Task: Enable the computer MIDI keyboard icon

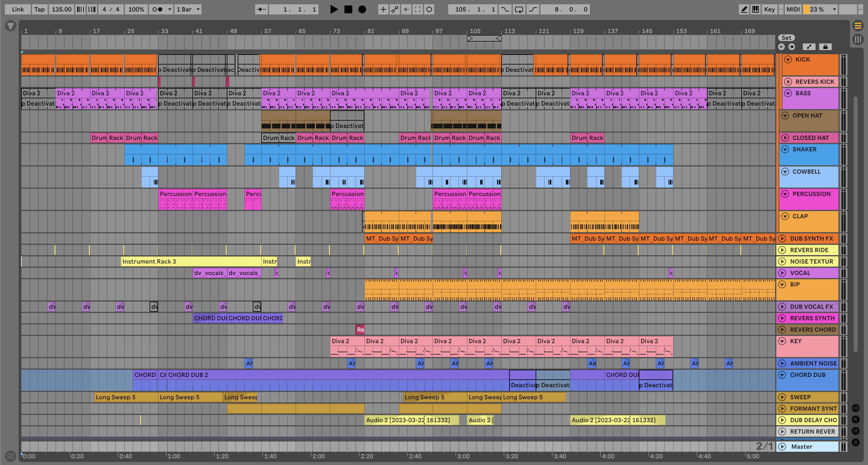Action: 756,9
